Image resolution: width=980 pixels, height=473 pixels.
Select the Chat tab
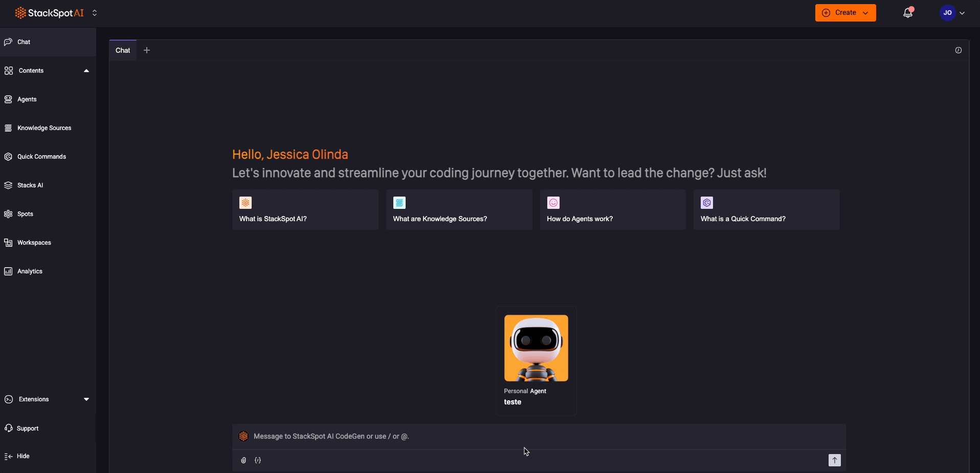click(123, 50)
